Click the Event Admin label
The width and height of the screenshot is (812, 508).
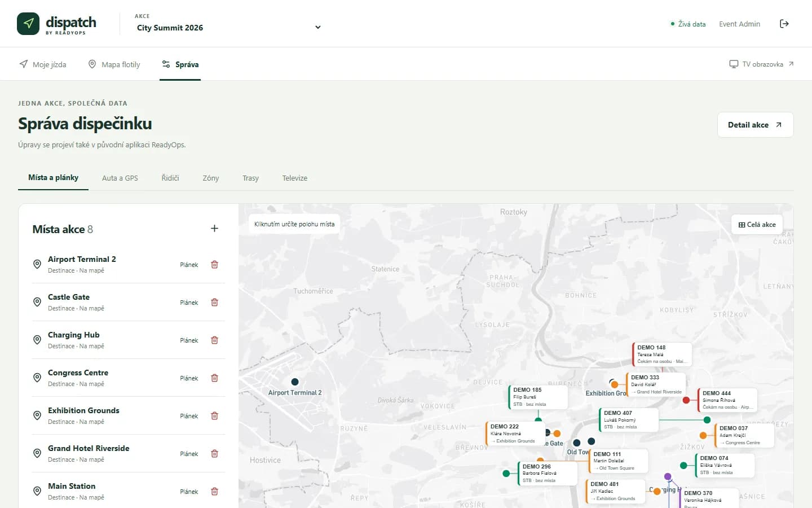pos(739,24)
